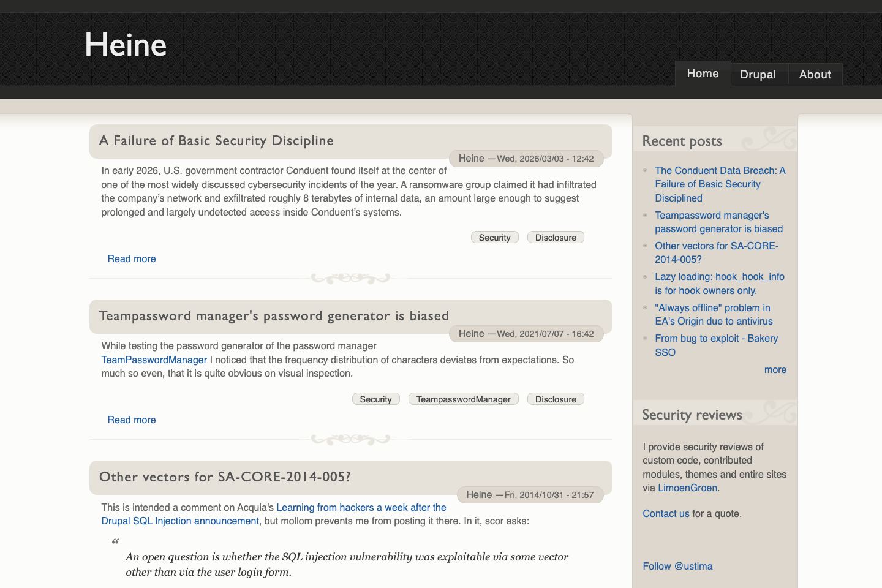Click 'more' to view all recent posts
882x588 pixels.
point(775,369)
